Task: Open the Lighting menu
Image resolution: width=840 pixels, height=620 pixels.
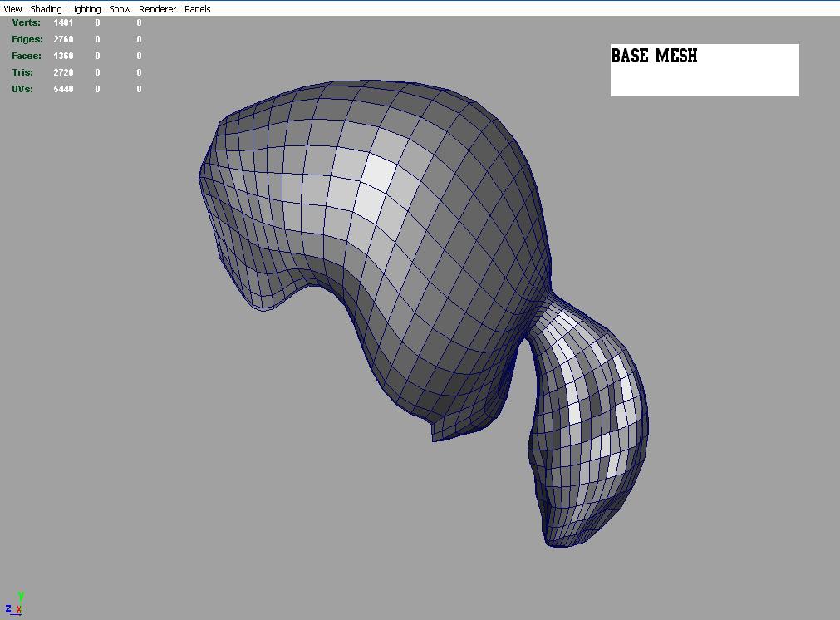Action: pyautogui.click(x=85, y=9)
